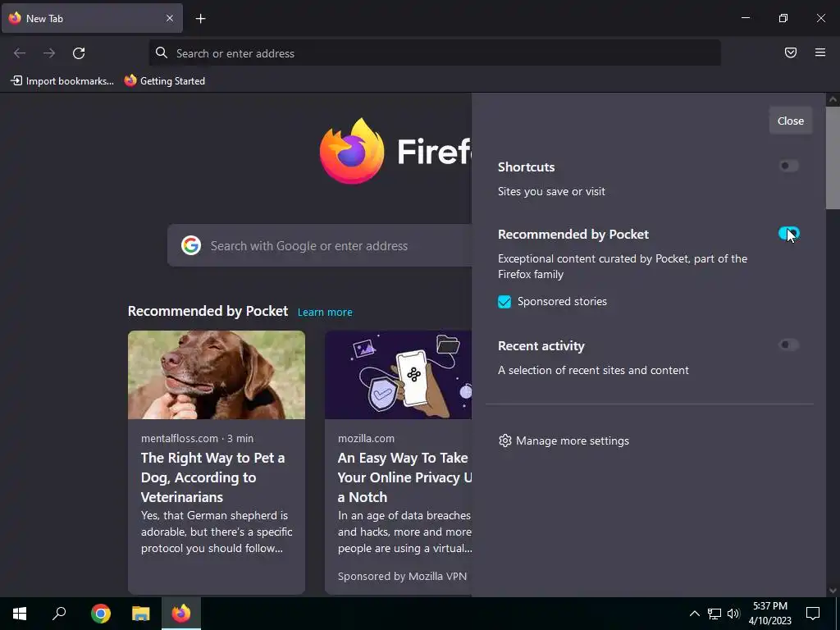This screenshot has width=840, height=630.
Task: Open the Firefox application menu
Action: 820,52
